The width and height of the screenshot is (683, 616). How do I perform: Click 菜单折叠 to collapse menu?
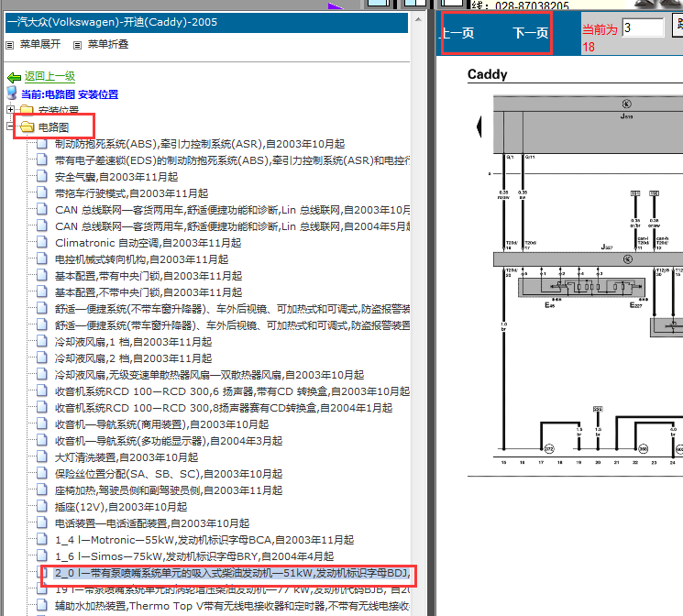coord(108,44)
